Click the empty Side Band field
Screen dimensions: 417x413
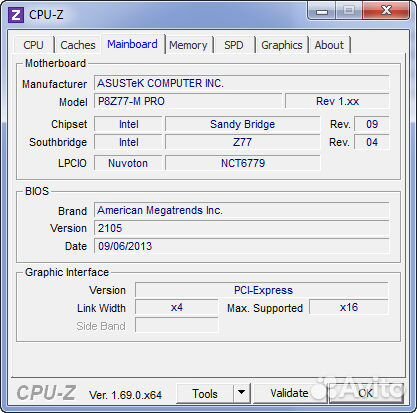pos(177,325)
